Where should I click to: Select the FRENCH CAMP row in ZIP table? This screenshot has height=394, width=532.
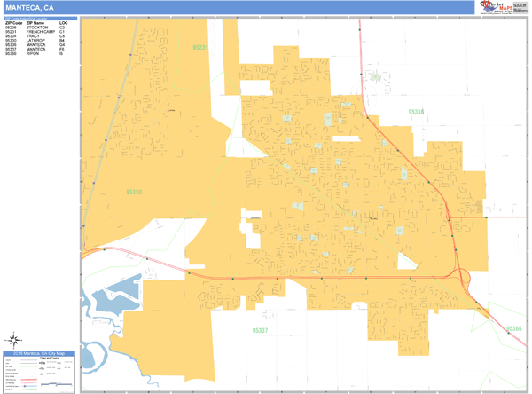click(x=35, y=32)
